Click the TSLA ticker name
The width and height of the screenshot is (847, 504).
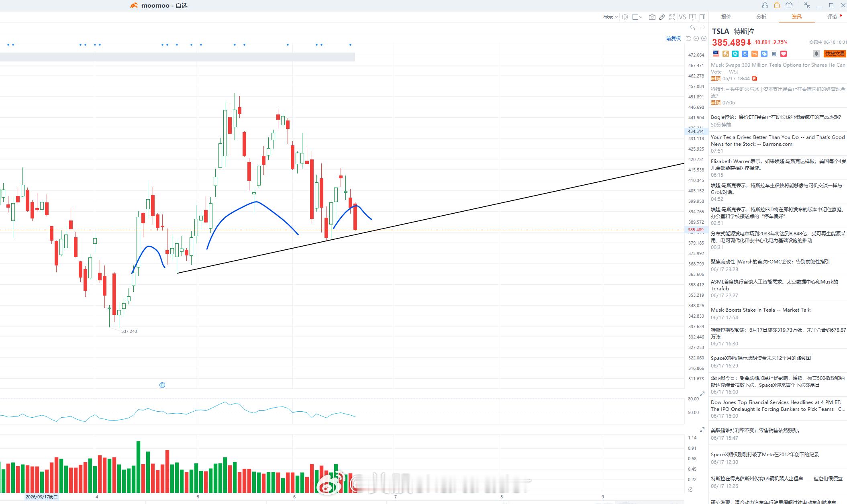pos(720,31)
